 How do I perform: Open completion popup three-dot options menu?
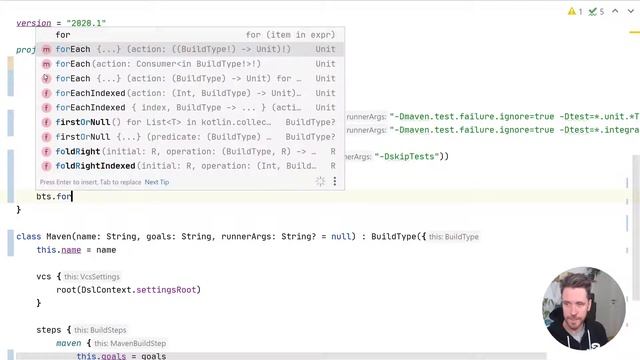335,181
